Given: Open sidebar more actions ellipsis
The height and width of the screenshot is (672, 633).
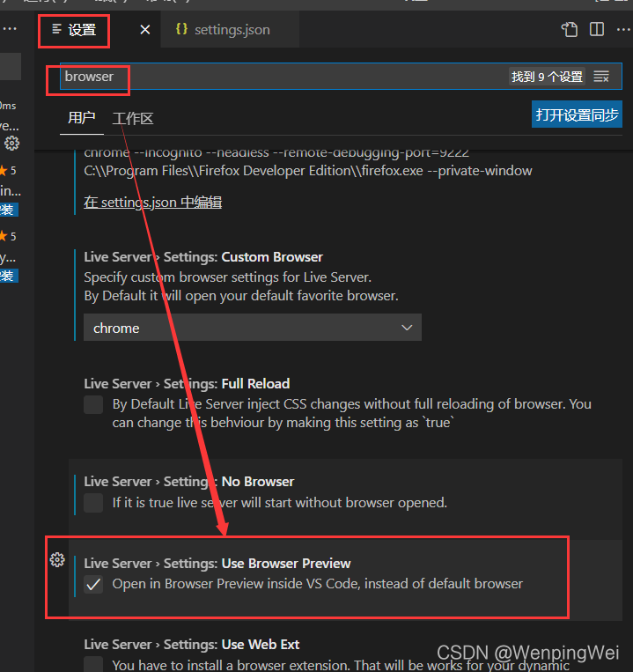Looking at the screenshot, I should [x=10, y=29].
